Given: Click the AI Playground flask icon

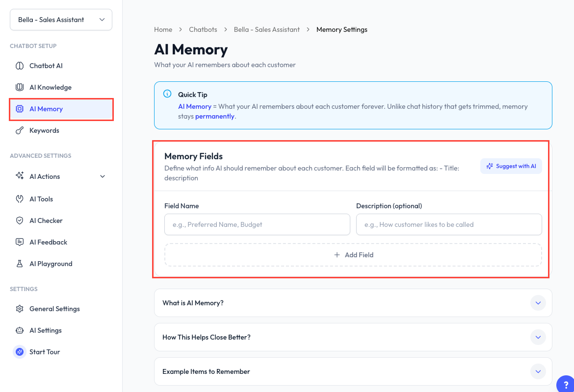Looking at the screenshot, I should (20, 264).
